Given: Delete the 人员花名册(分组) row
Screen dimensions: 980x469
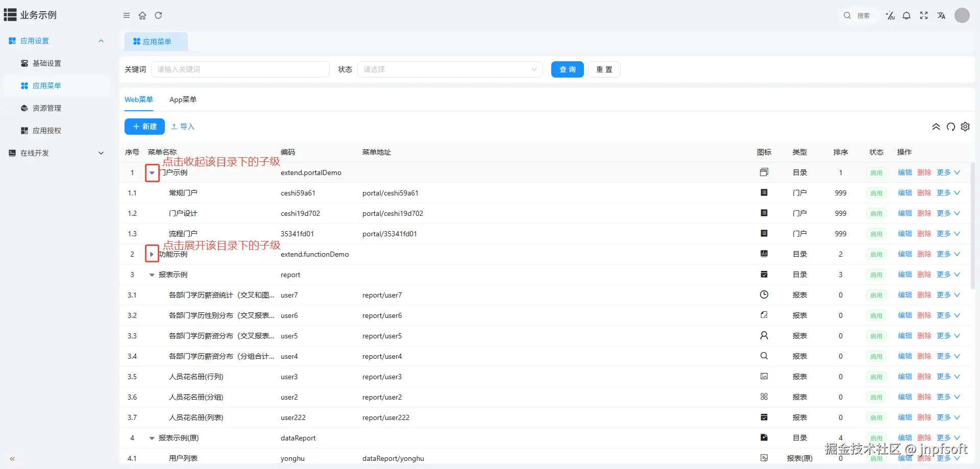Looking at the screenshot, I should pos(924,397).
